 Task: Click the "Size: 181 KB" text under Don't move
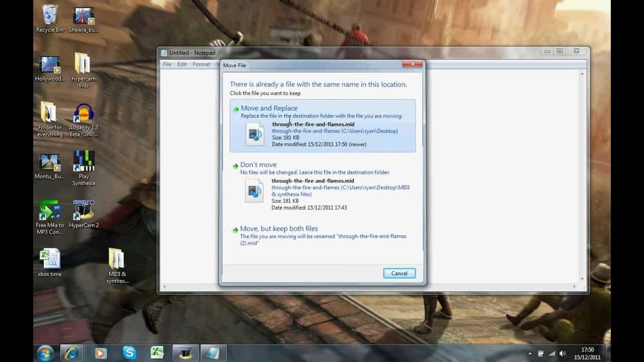[285, 201]
